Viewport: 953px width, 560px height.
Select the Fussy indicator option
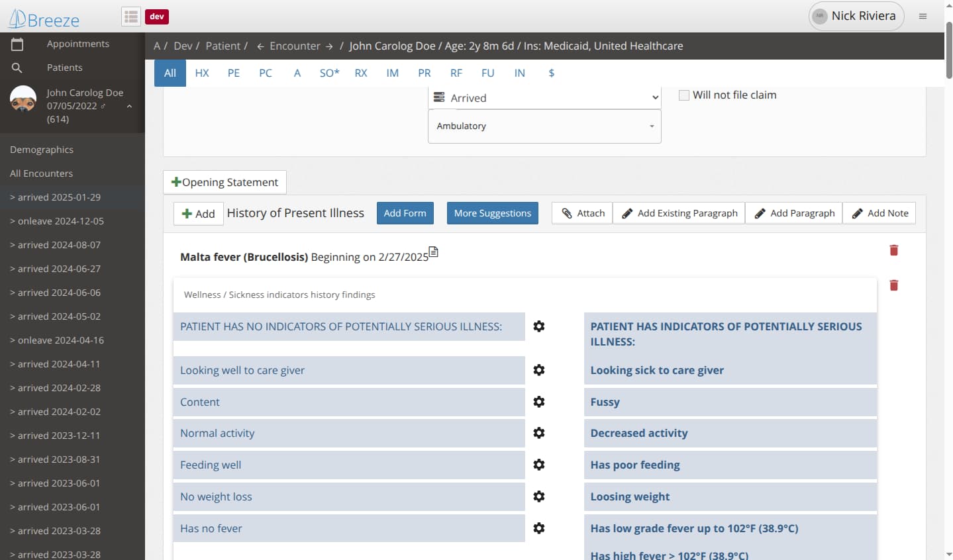pos(730,402)
